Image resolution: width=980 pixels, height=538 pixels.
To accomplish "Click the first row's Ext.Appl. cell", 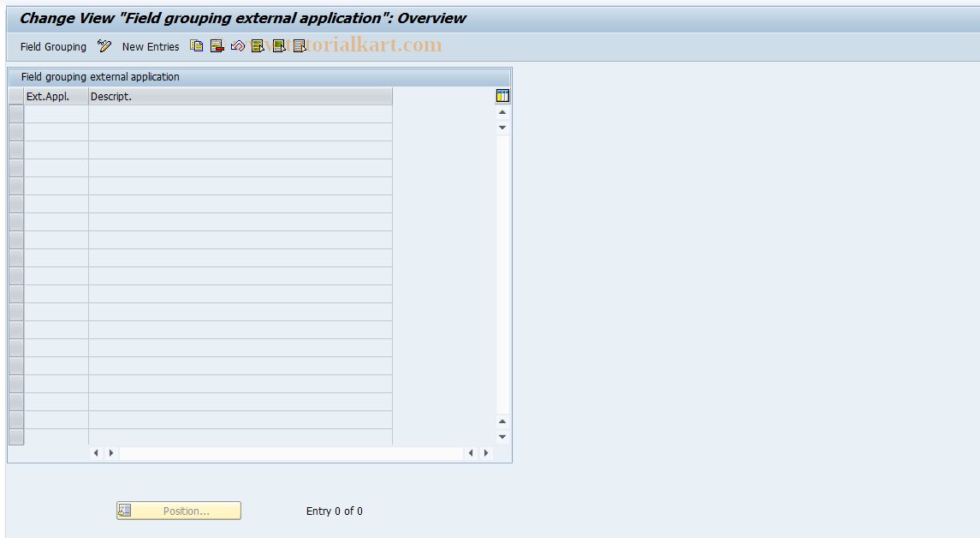I will [x=56, y=114].
